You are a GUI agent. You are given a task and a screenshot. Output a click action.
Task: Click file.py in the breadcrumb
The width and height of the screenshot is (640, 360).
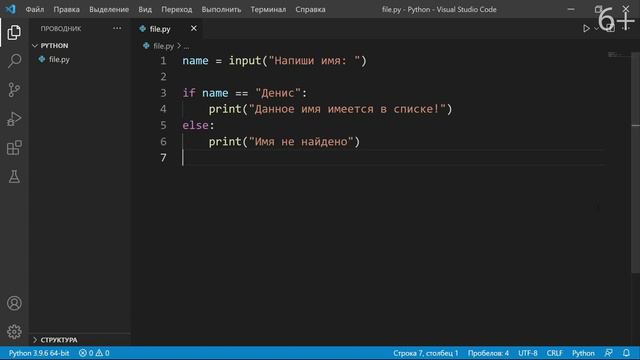163,46
